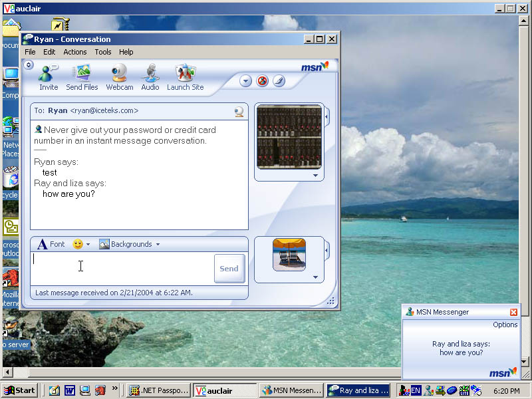Image resolution: width=532 pixels, height=399 pixels.
Task: Click the 'test' message from Ryan
Action: 49,173
